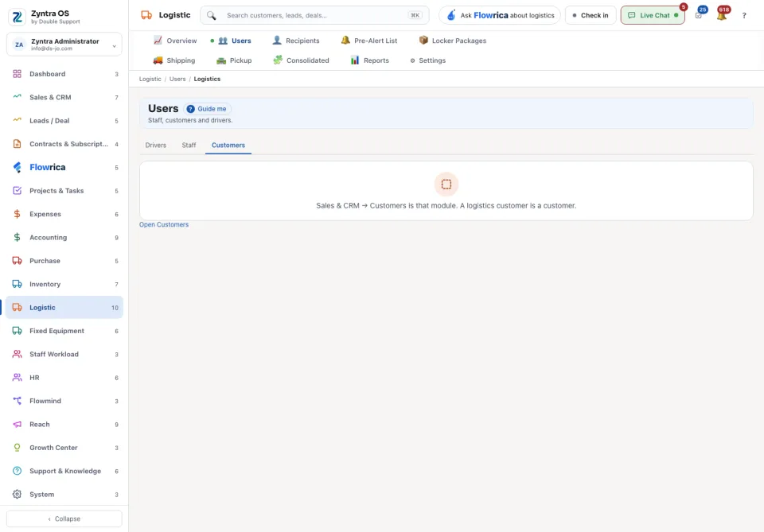Open the Reach megaphone module
Viewport: 764px width, 532px height.
pyautogui.click(x=64, y=425)
